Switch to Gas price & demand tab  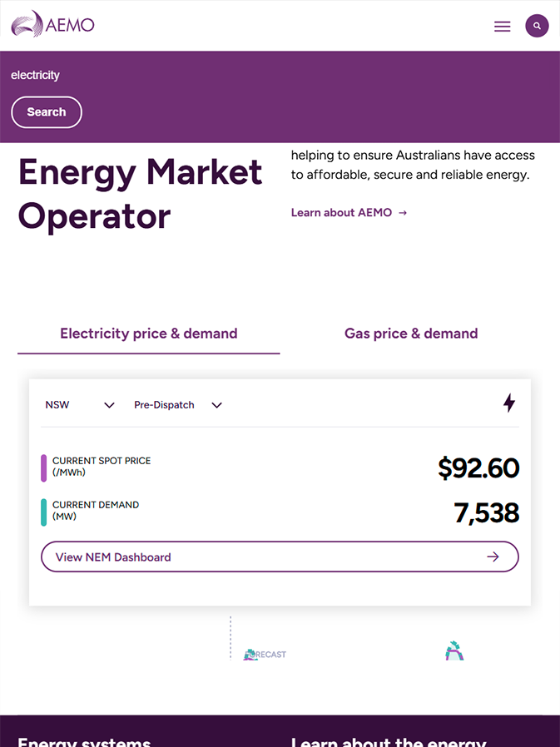tap(411, 333)
